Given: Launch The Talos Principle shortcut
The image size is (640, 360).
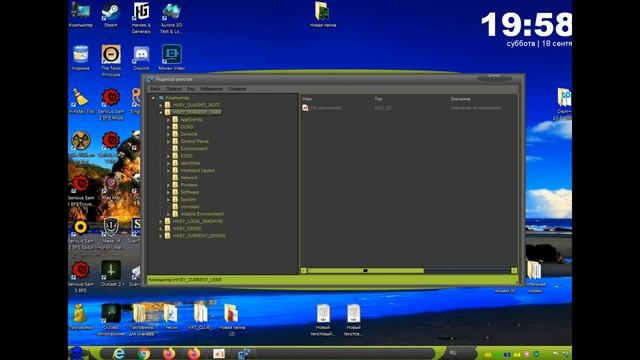Looking at the screenshot, I should point(111,60).
